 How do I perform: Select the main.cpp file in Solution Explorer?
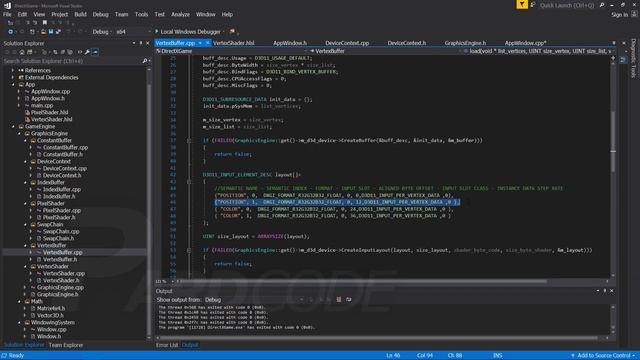pyautogui.click(x=42, y=105)
